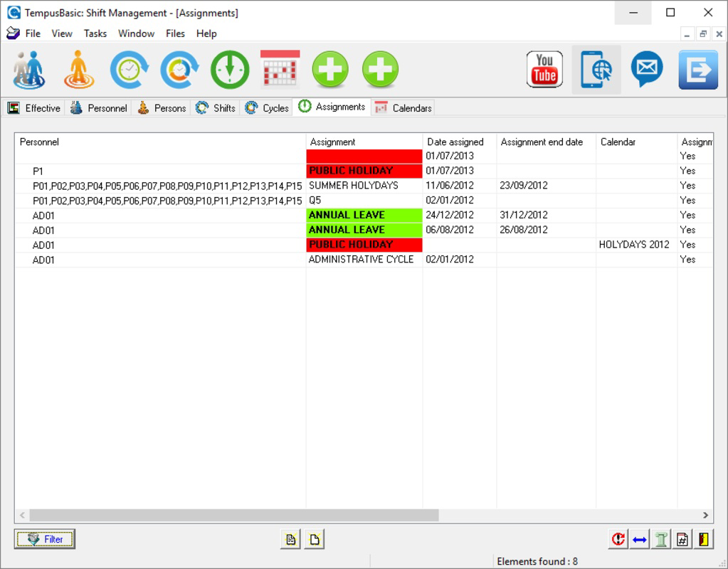Click the red exclamation refresh icon

[x=618, y=539]
